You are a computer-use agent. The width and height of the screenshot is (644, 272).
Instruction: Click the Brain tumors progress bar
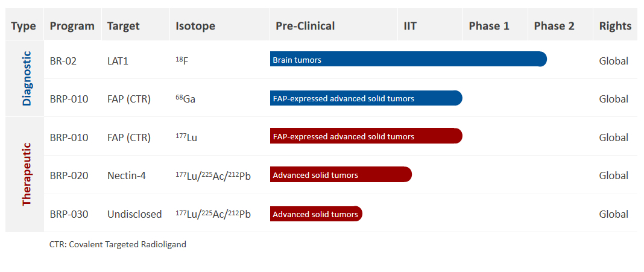(408, 59)
